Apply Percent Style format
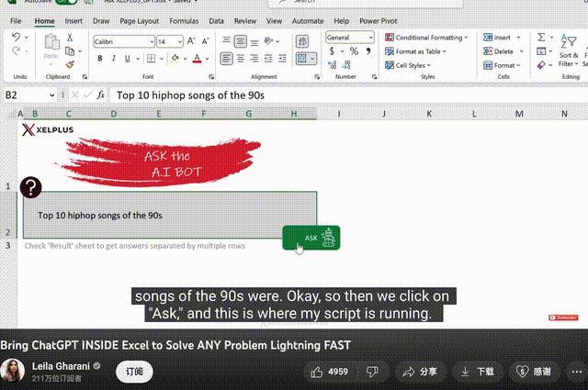 click(x=354, y=51)
